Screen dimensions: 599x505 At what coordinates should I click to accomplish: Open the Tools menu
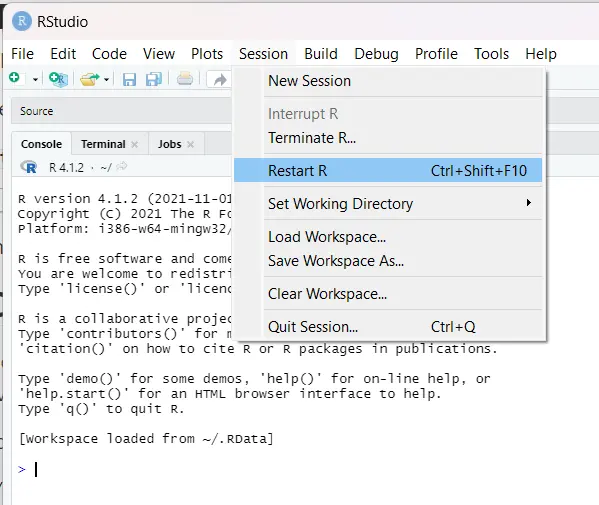pyautogui.click(x=492, y=54)
